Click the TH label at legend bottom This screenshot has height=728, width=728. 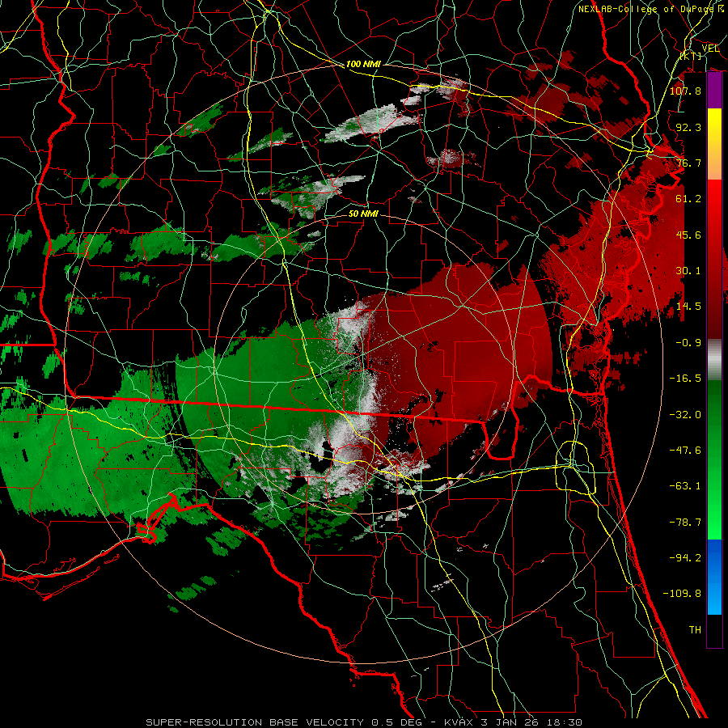(695, 630)
